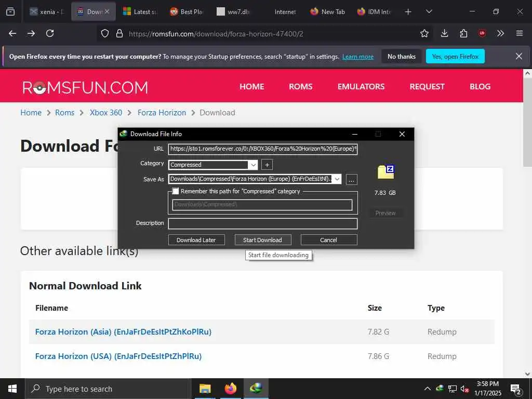Switch to the New Tab tab

coord(328,12)
